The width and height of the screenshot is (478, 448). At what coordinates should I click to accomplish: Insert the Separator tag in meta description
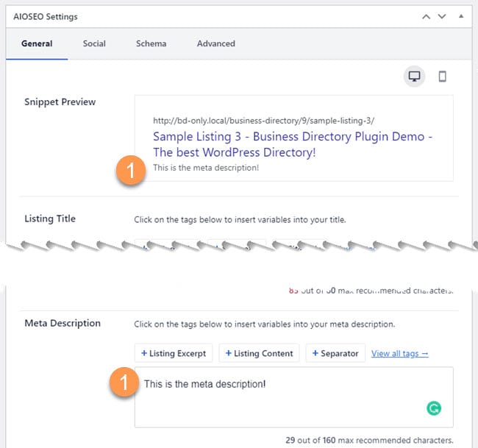[335, 353]
